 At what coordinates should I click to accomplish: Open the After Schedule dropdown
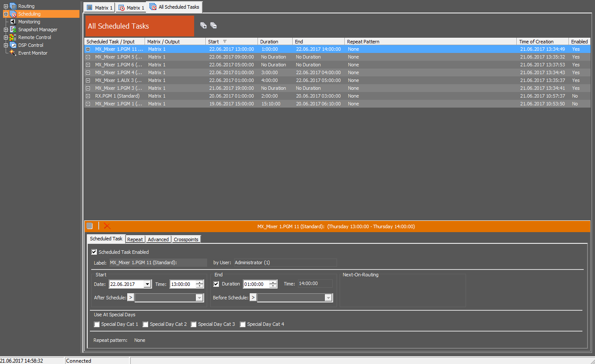click(x=199, y=298)
